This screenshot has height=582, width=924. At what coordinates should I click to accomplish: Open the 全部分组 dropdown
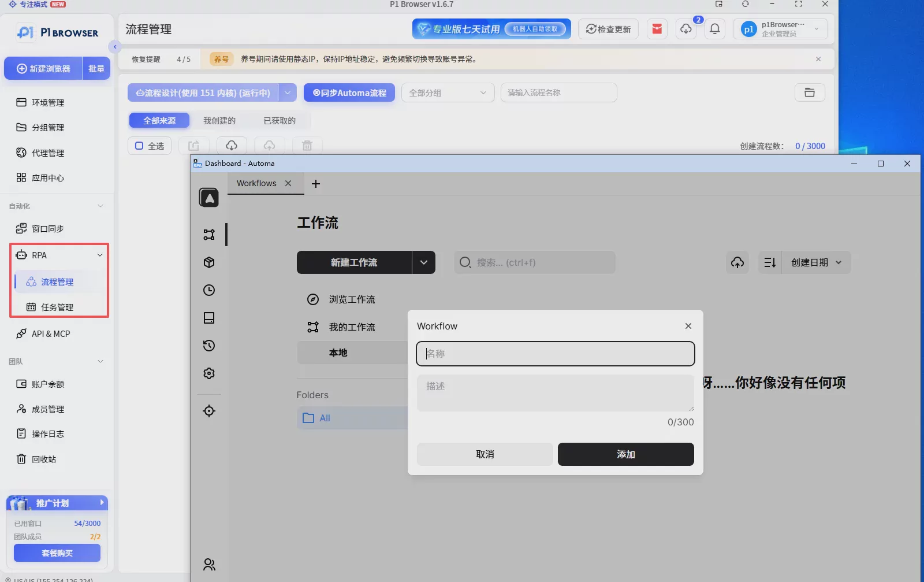click(x=448, y=92)
